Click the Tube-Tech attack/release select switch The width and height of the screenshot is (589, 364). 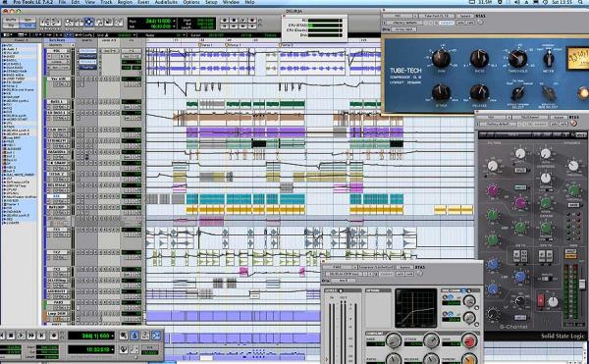point(517,94)
